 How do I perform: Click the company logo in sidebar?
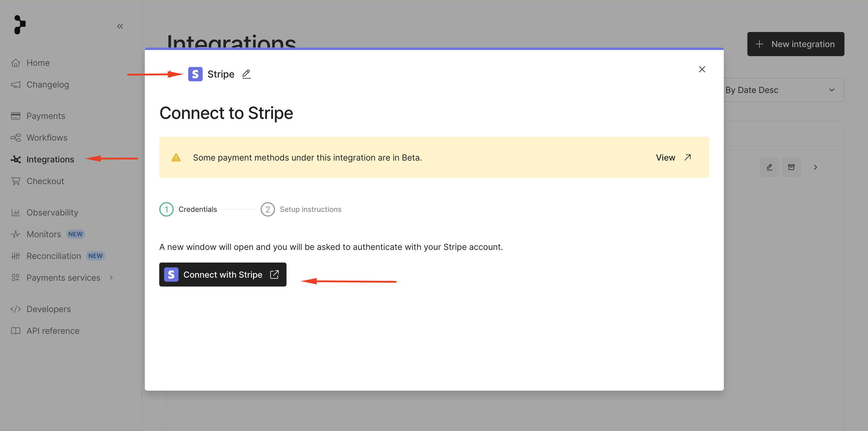click(x=20, y=25)
